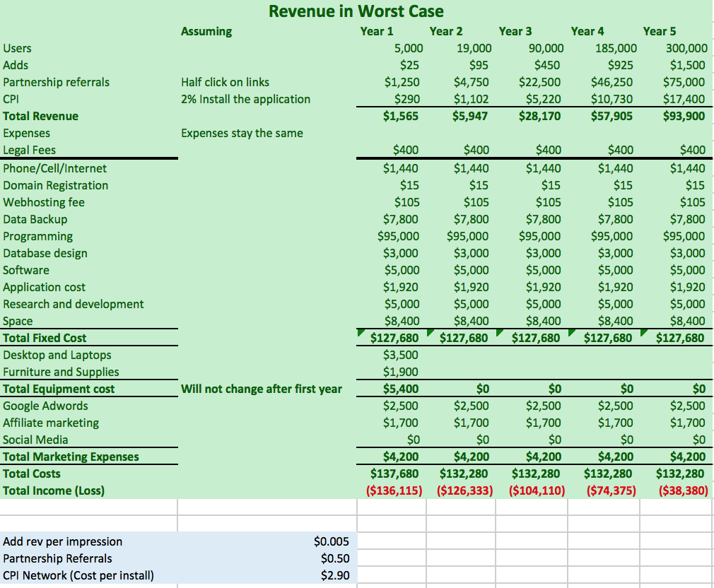Screen dimensions: 714x588
Task: Select 'Will not change after first year' note
Action: coord(261,389)
